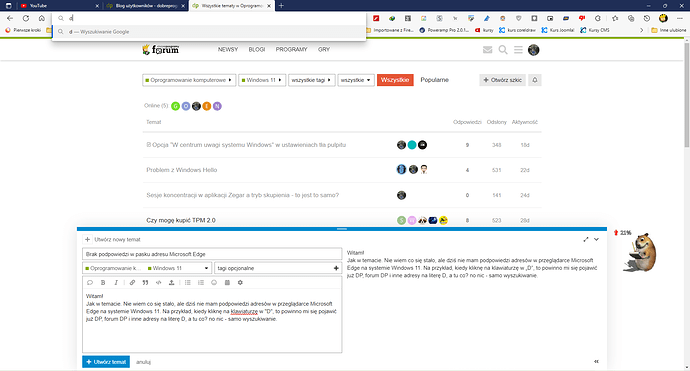Insert a bulleted list in the editor
The image size is (690, 371).
coord(188,283)
